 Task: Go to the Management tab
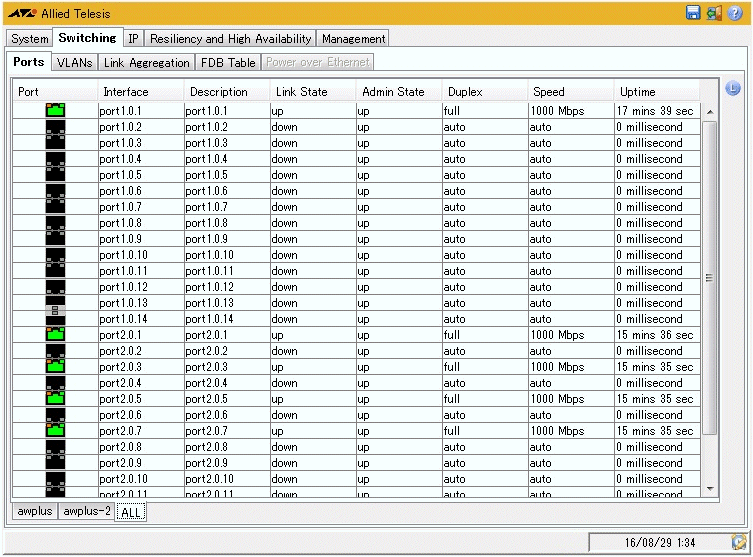(x=353, y=38)
